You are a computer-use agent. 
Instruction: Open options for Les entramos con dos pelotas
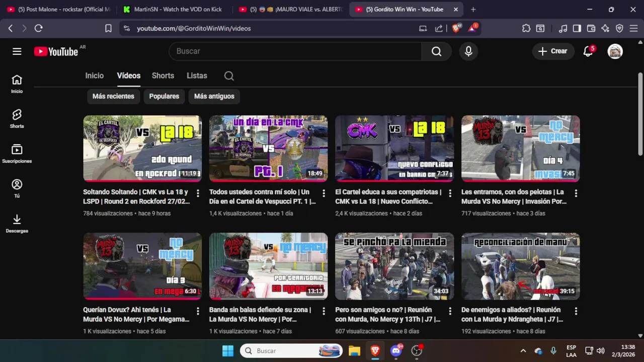tap(576, 193)
